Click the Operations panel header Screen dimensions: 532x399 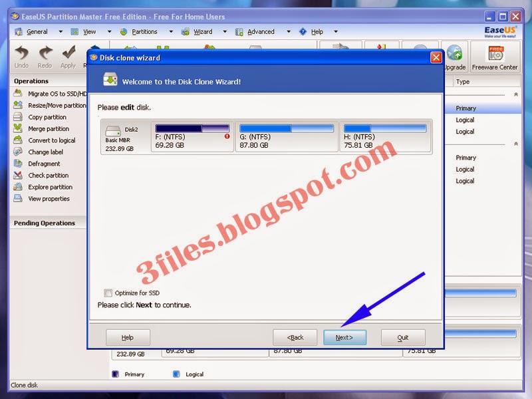[x=48, y=80]
